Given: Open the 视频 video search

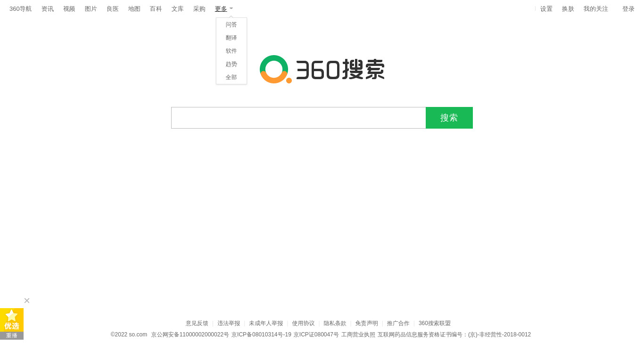Looking at the screenshot, I should [69, 9].
